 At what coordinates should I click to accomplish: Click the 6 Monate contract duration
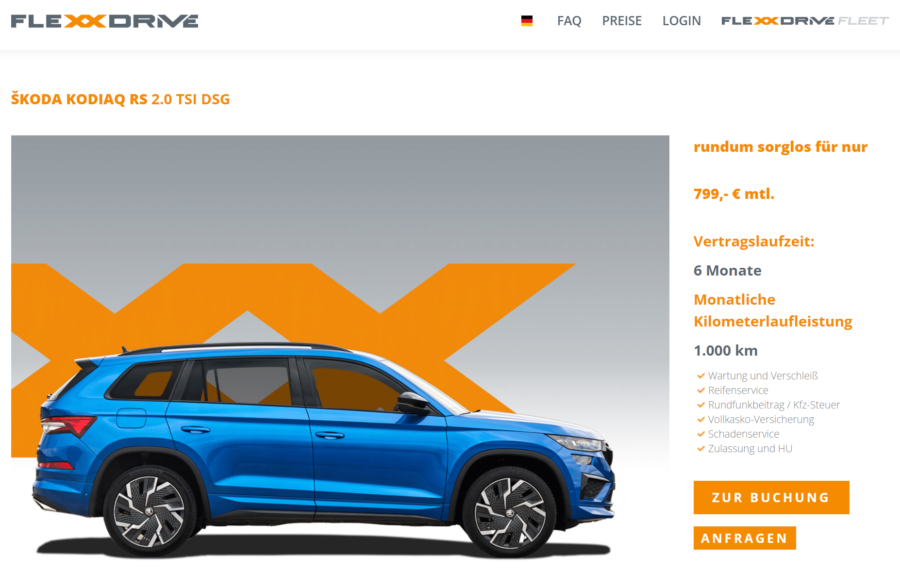click(x=728, y=270)
